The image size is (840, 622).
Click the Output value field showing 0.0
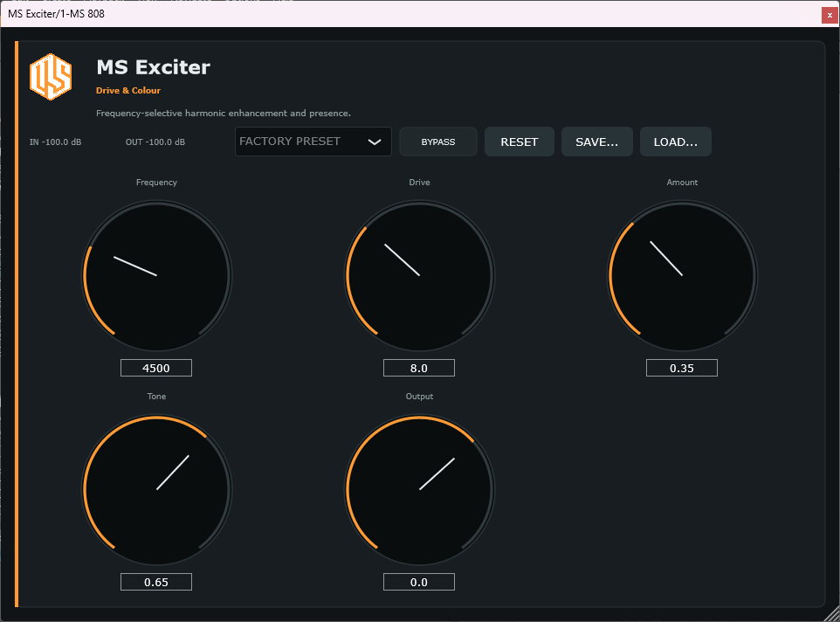click(x=419, y=582)
